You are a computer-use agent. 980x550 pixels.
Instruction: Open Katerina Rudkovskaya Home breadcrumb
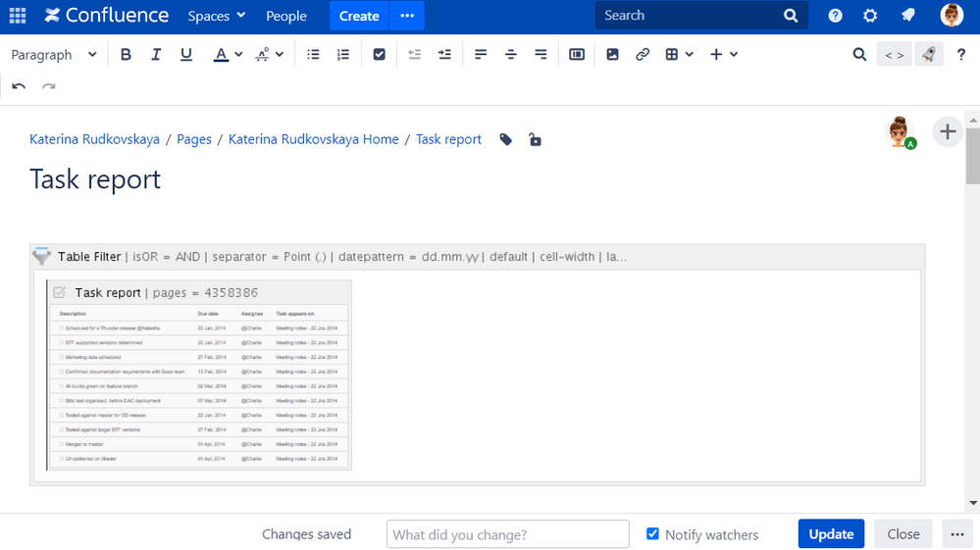(313, 139)
